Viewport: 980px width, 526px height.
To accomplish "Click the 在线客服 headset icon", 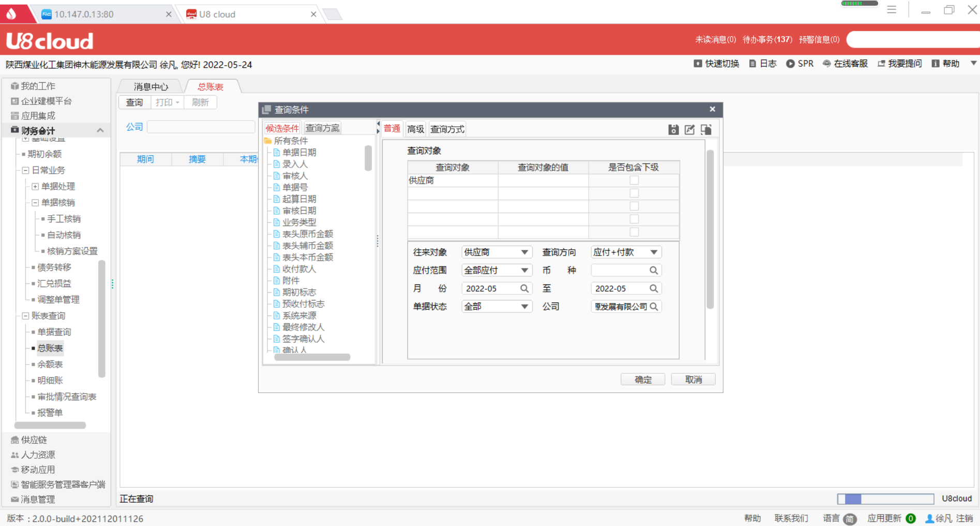I will tap(826, 64).
